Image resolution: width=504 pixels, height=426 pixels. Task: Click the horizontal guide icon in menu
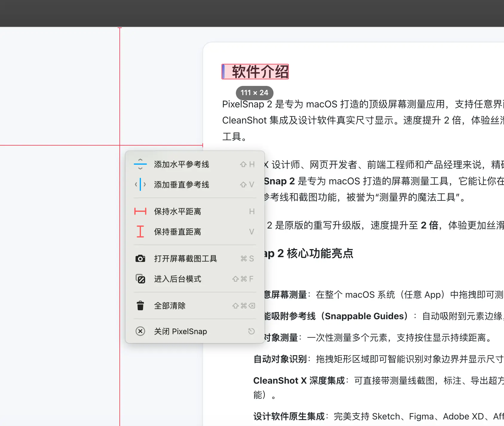140,164
